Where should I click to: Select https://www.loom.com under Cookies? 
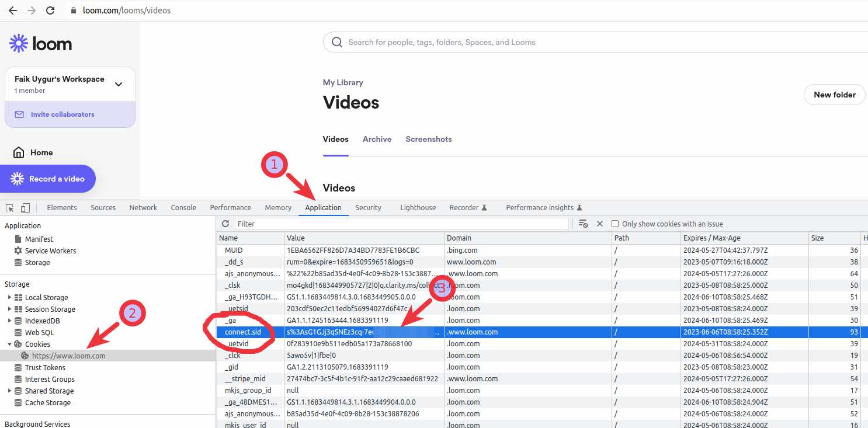coord(69,356)
